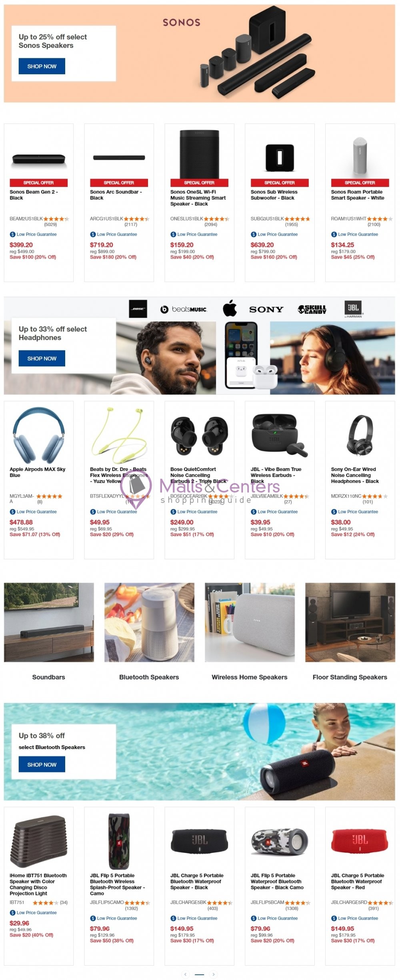This screenshot has height=980, width=400.
Task: Click the Bose brand logo
Action: (x=138, y=309)
